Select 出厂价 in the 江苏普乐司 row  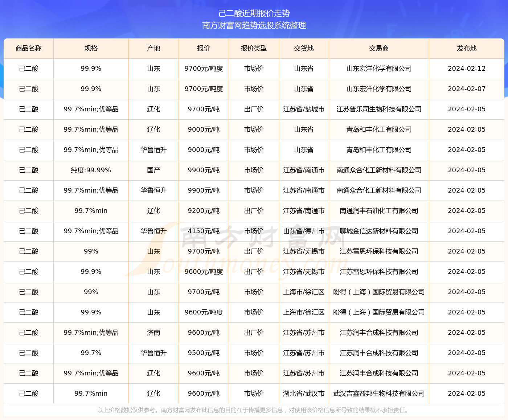coord(254,109)
